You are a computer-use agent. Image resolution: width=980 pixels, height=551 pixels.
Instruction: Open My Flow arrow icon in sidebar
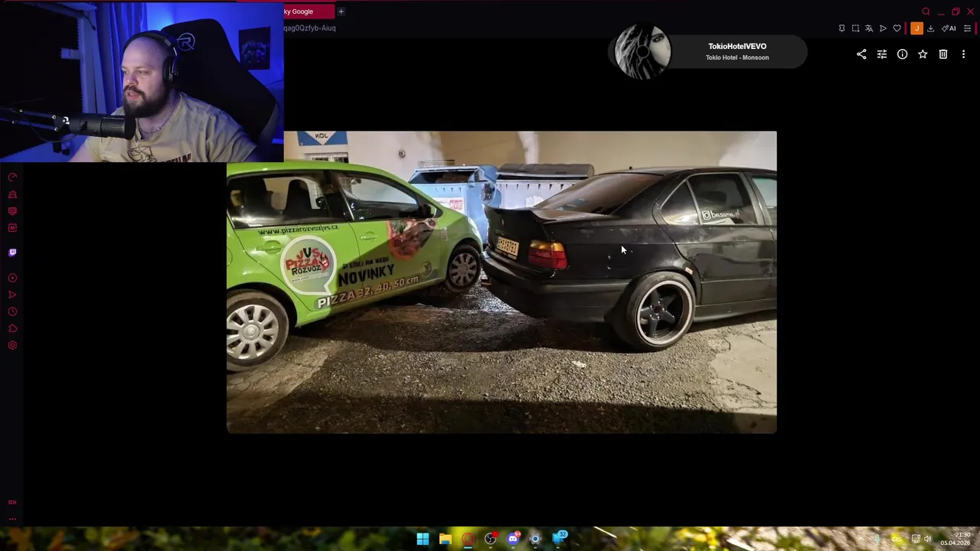[x=12, y=295]
